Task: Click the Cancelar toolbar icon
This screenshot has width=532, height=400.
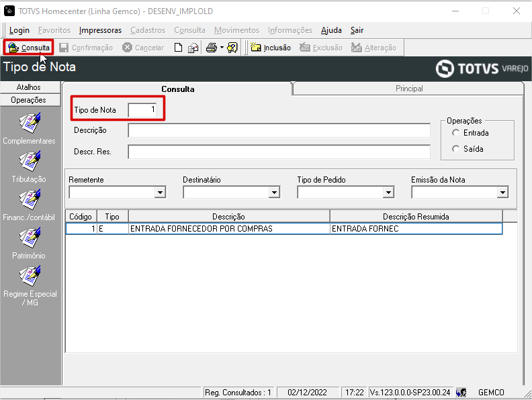Action: [x=127, y=48]
